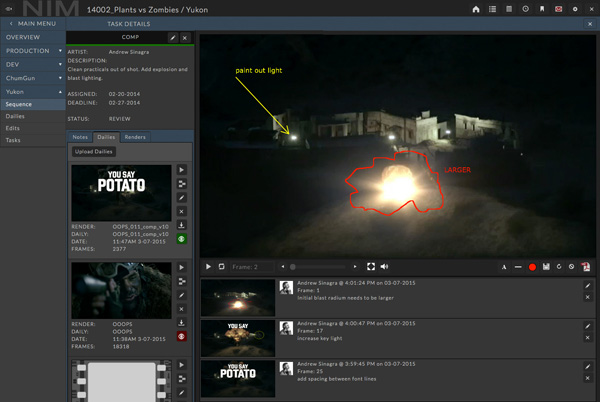
Task: Switch to the Dailies tab
Action: click(x=106, y=137)
